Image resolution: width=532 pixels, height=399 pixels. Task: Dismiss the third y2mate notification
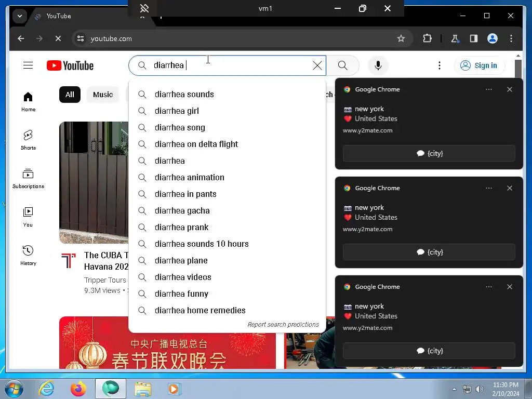click(x=509, y=287)
